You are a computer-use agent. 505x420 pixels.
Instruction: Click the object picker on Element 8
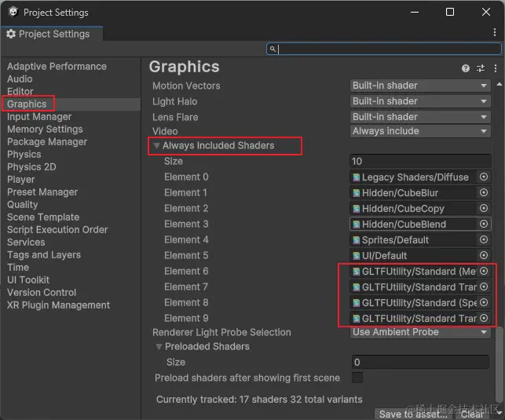[484, 302]
